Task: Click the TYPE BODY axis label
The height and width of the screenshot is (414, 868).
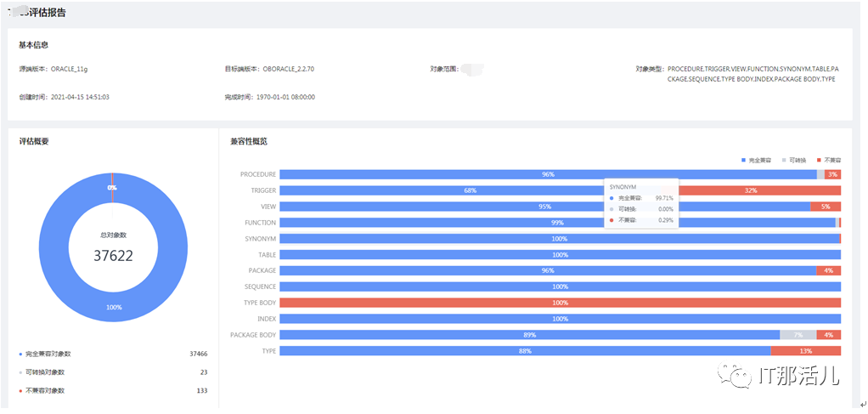Action: 260,303
